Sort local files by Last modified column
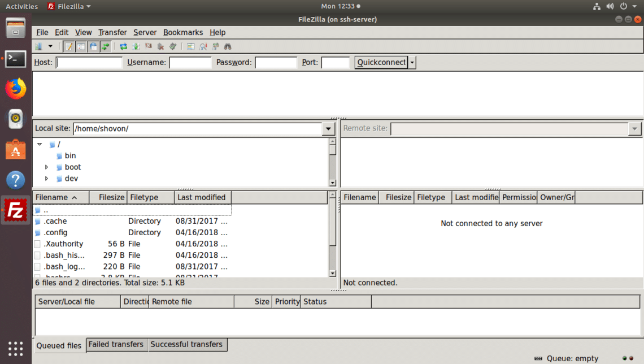The image size is (644, 364). click(x=201, y=197)
